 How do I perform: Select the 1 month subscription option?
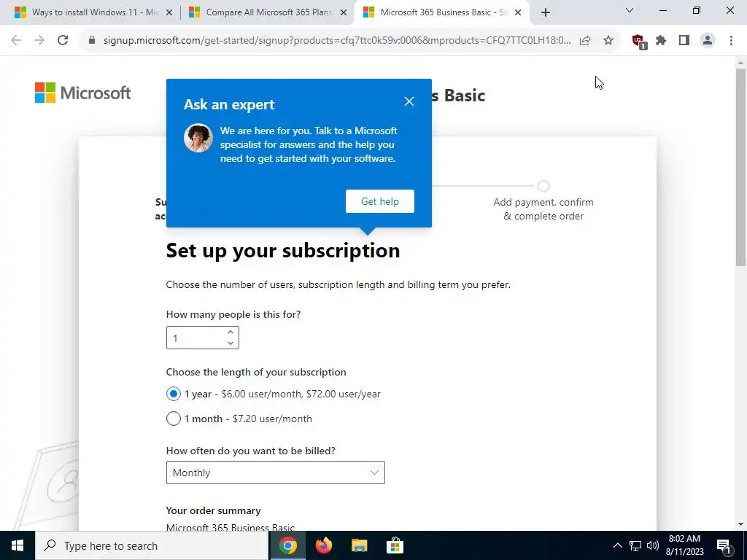click(x=174, y=419)
